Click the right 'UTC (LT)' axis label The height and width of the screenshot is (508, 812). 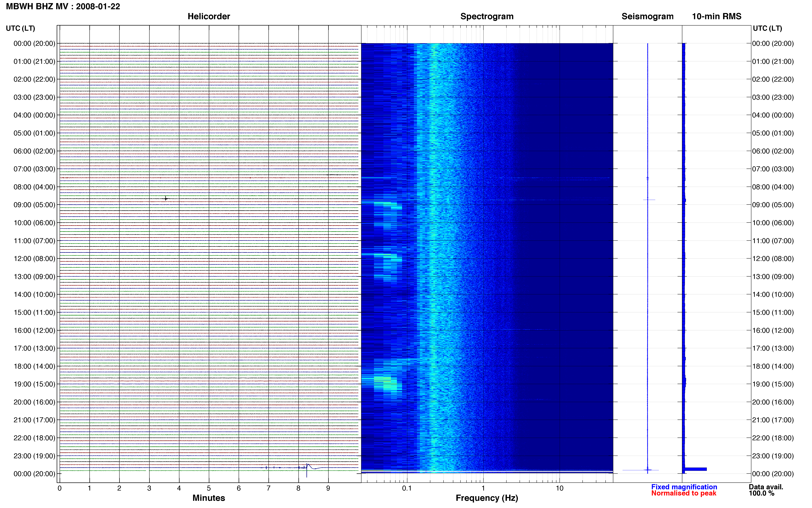click(767, 28)
